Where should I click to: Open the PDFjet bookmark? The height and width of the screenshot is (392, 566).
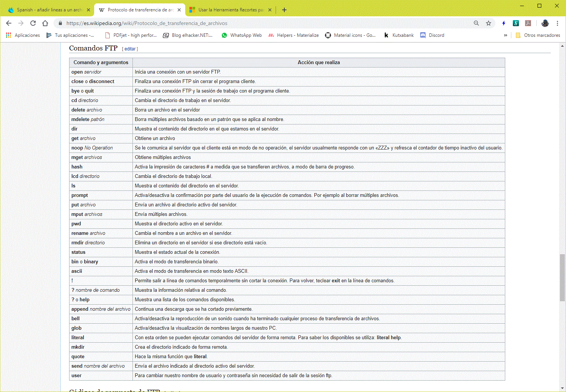(x=131, y=35)
